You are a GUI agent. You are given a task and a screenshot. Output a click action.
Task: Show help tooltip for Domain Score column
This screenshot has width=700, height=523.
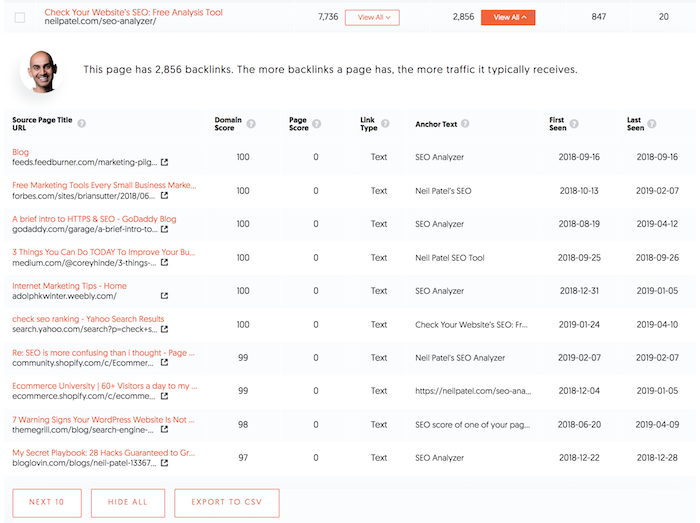click(251, 124)
